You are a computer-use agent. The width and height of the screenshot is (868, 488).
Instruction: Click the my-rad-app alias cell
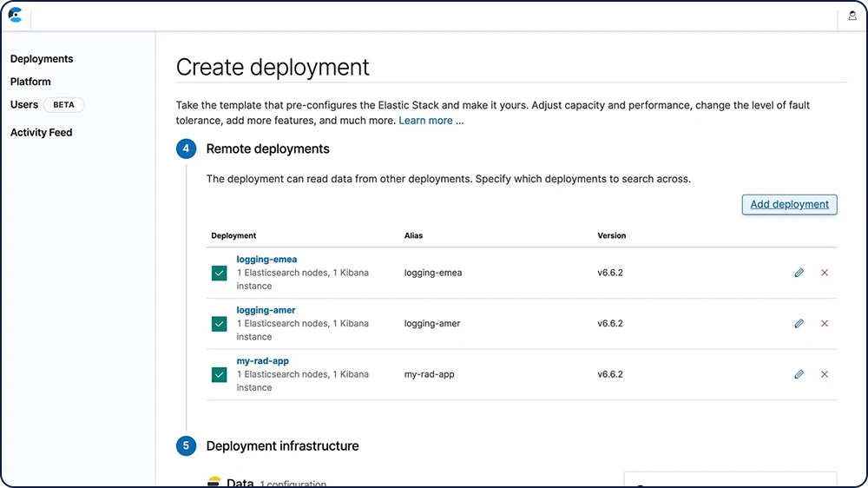(429, 374)
